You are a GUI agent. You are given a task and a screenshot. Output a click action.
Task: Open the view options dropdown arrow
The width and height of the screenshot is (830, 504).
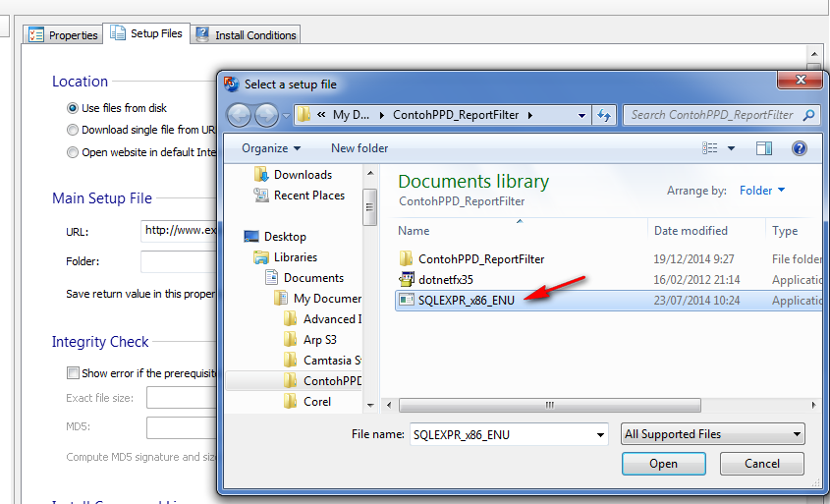click(731, 148)
